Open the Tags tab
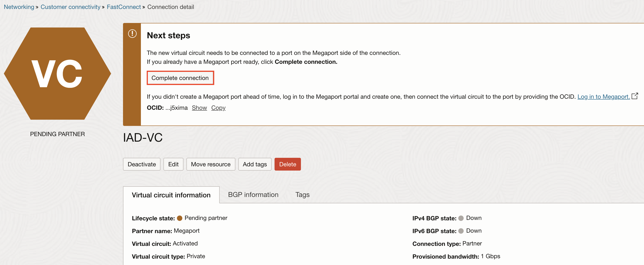 click(302, 195)
